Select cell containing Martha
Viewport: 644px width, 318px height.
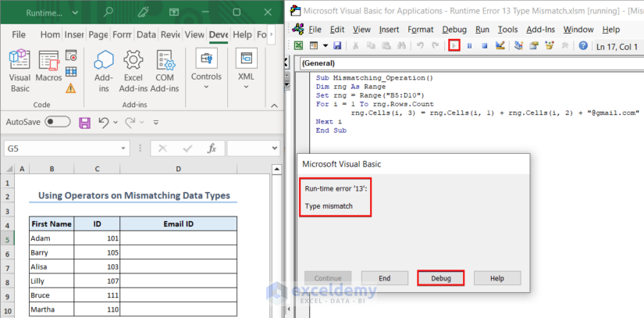[52, 309]
